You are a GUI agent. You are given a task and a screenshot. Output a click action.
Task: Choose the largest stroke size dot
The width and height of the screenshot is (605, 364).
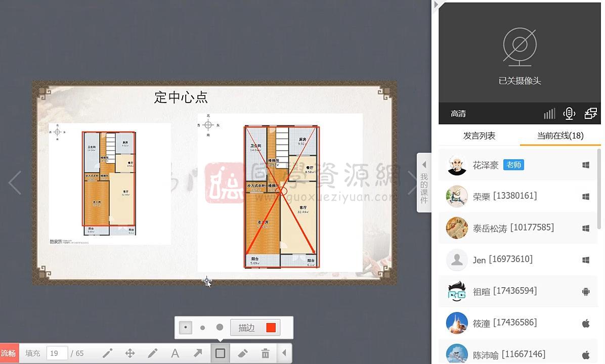(220, 328)
